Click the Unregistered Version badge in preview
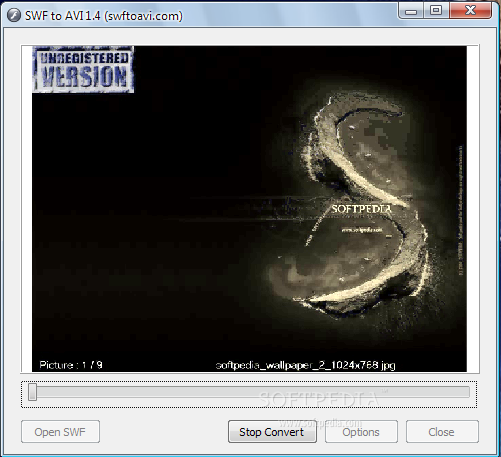This screenshot has width=501, height=457. coord(83,70)
